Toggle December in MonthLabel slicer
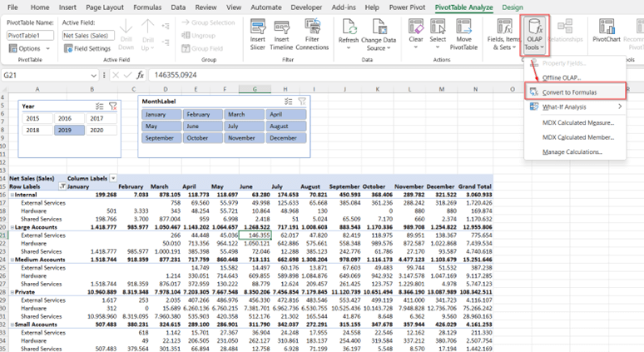Image resolution: width=644 pixels, height=352 pixels. (x=286, y=138)
